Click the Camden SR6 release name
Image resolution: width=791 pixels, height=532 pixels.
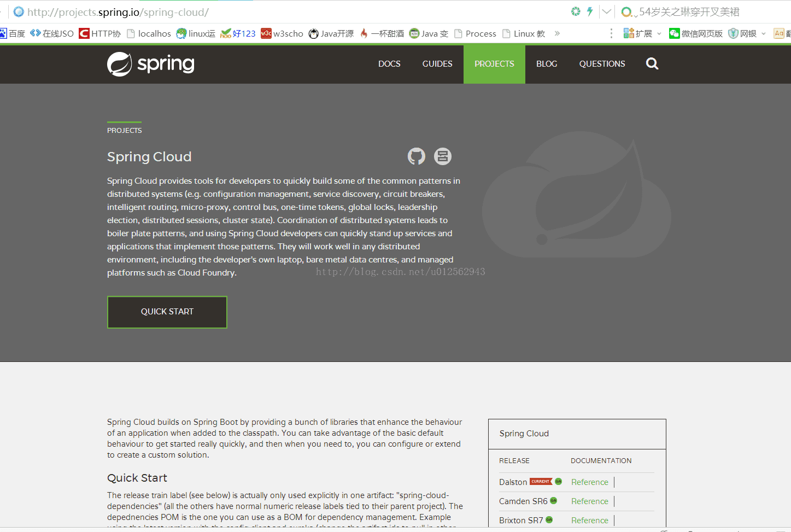coord(523,501)
